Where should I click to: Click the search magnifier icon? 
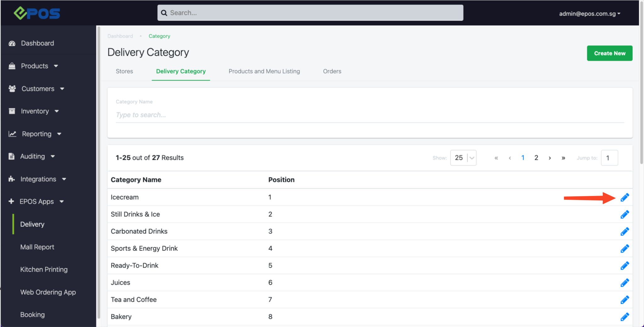[x=164, y=13]
